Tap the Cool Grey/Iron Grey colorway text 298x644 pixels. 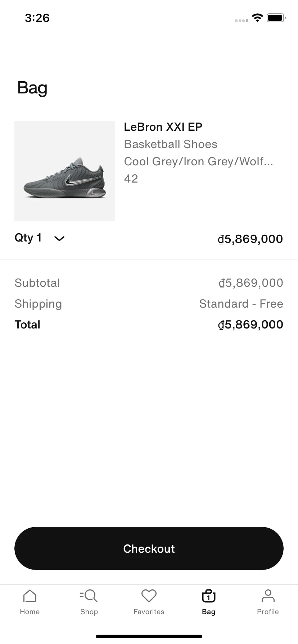[x=199, y=161]
